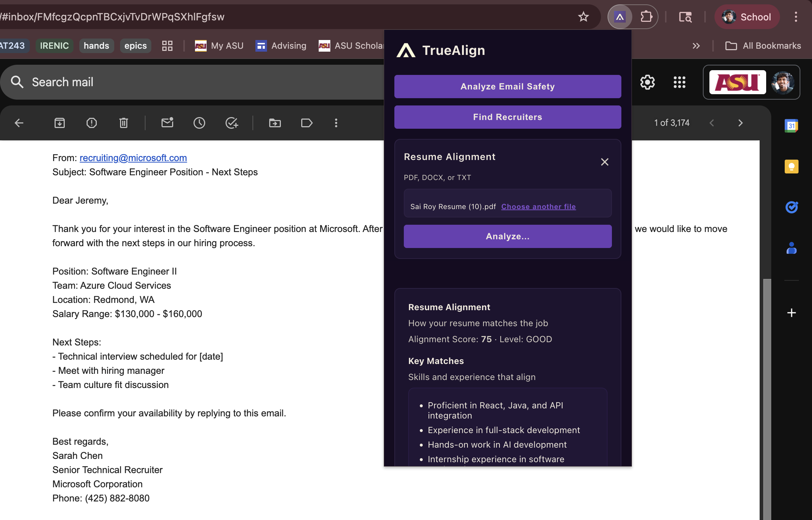Image resolution: width=812 pixels, height=520 pixels.
Task: Close the Resume Alignment upload card
Action: point(605,162)
